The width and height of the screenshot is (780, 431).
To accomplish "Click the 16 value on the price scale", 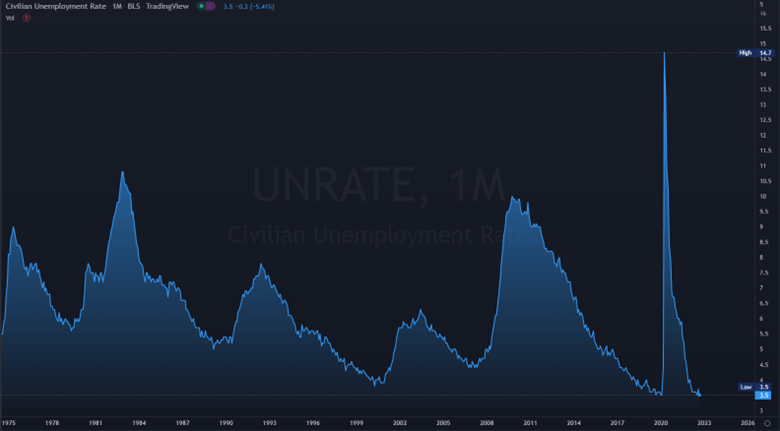I will (x=763, y=13).
